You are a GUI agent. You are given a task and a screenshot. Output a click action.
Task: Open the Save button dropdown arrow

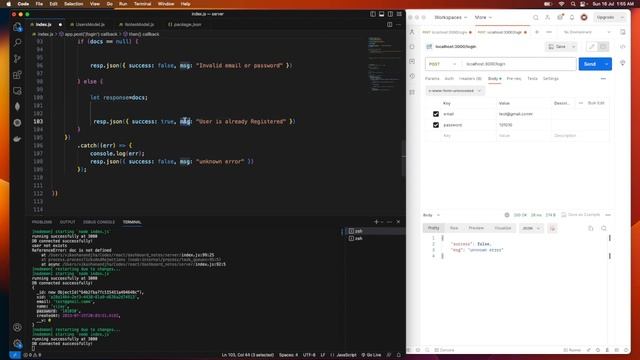click(x=573, y=47)
